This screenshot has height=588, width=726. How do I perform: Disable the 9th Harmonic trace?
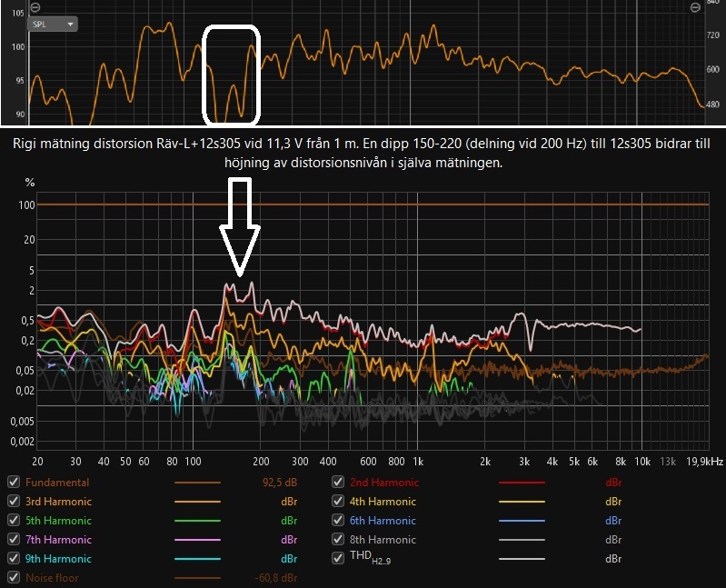[14, 558]
